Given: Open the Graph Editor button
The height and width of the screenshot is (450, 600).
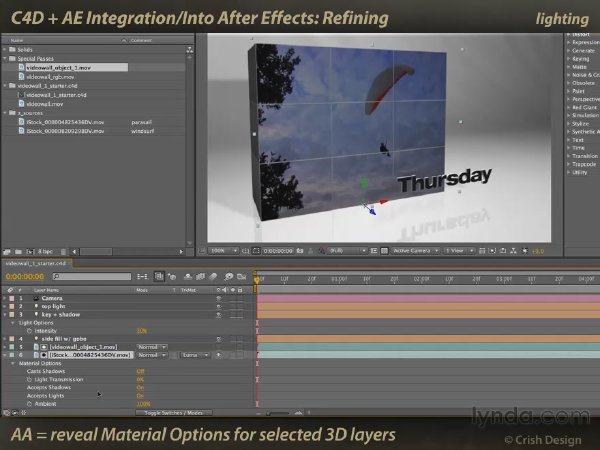Looking at the screenshot, I should [x=241, y=276].
